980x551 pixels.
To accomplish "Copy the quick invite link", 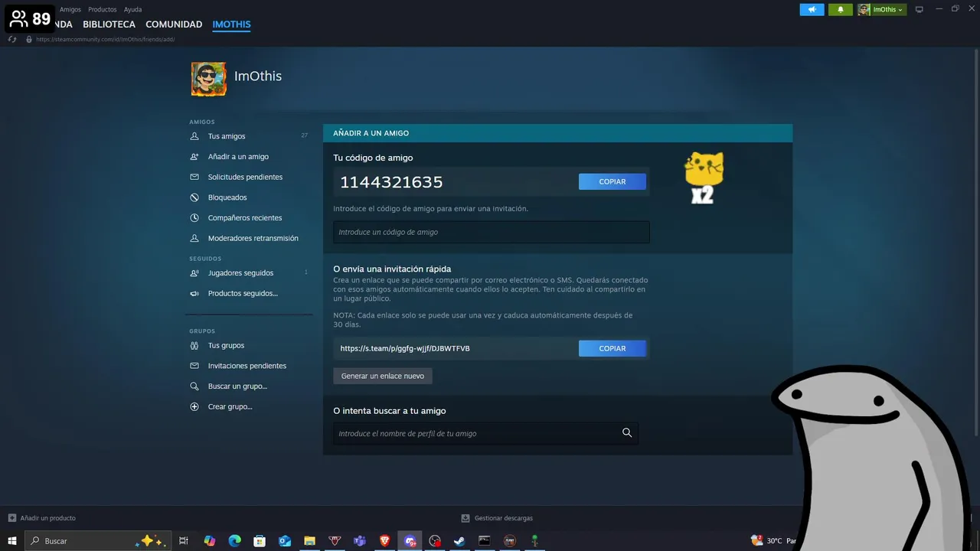I will [x=612, y=348].
